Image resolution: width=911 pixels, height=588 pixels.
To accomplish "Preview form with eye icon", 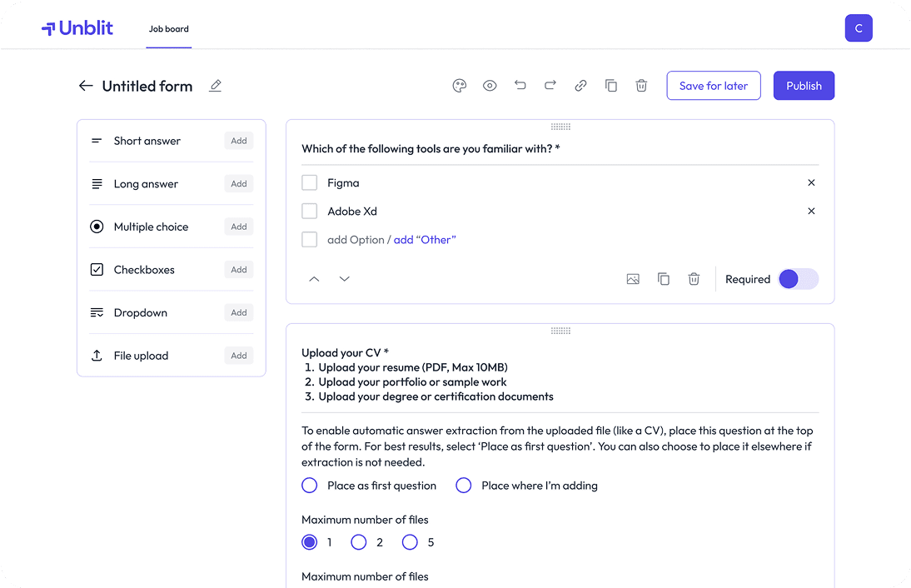I will (x=490, y=86).
